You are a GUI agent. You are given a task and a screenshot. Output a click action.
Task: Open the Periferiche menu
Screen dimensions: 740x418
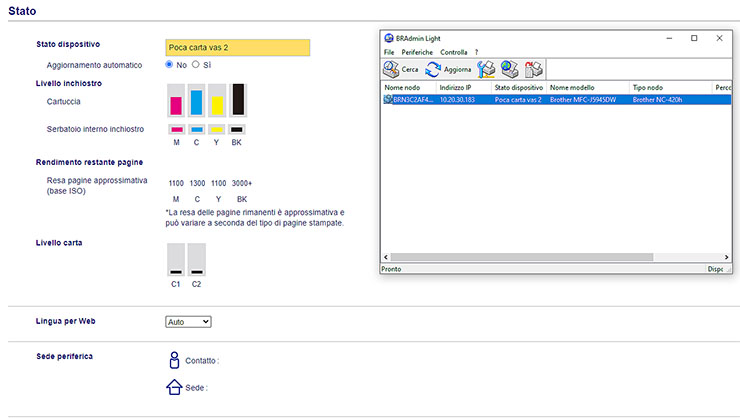tap(417, 52)
